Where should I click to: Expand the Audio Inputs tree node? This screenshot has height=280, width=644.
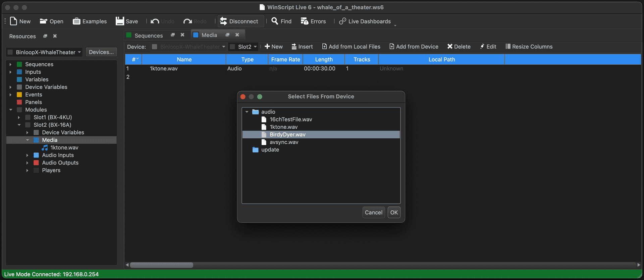pos(27,155)
